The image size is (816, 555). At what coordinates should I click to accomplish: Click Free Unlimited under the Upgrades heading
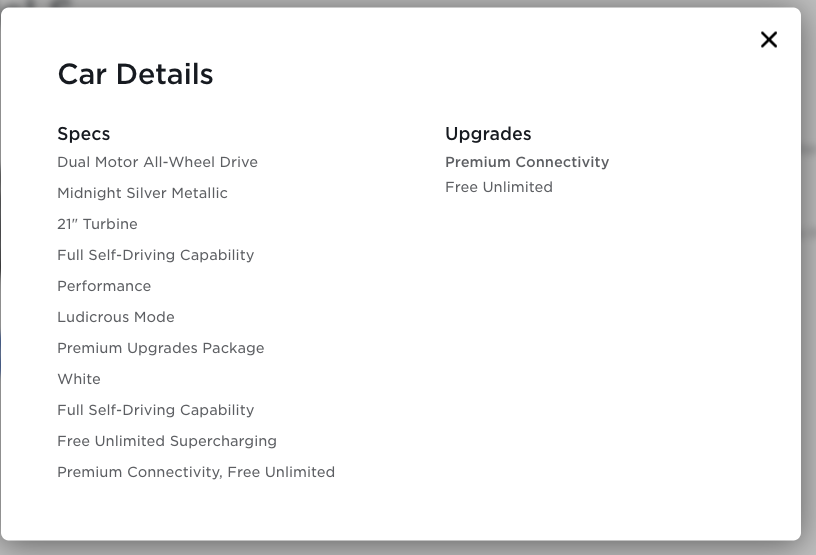pyautogui.click(x=499, y=187)
